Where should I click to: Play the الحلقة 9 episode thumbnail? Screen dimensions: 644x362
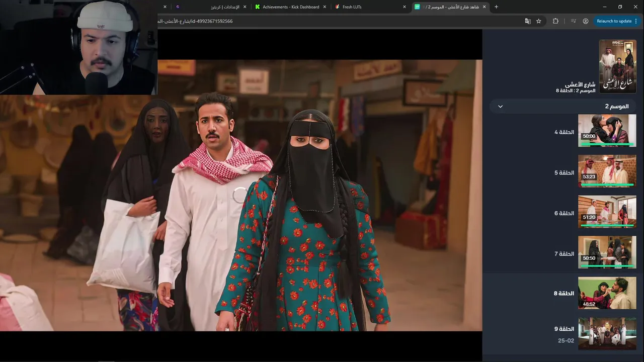click(x=607, y=333)
